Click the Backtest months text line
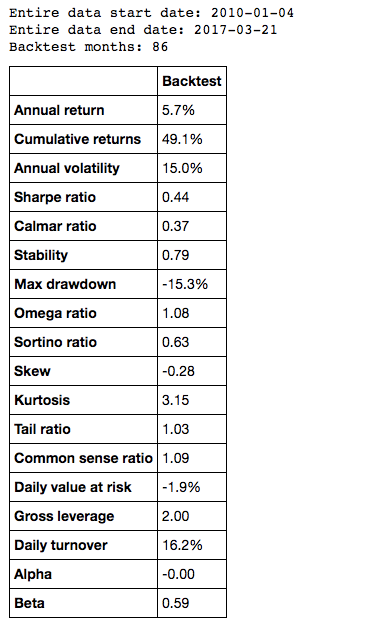365x630 pixels. [88, 47]
